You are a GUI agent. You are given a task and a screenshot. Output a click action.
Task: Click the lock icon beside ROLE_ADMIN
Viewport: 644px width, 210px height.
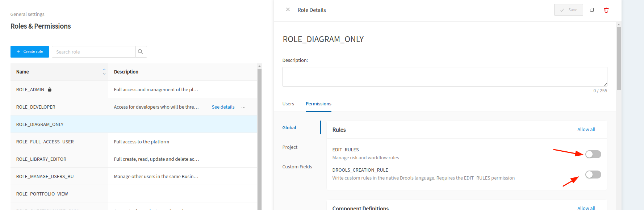point(50,89)
